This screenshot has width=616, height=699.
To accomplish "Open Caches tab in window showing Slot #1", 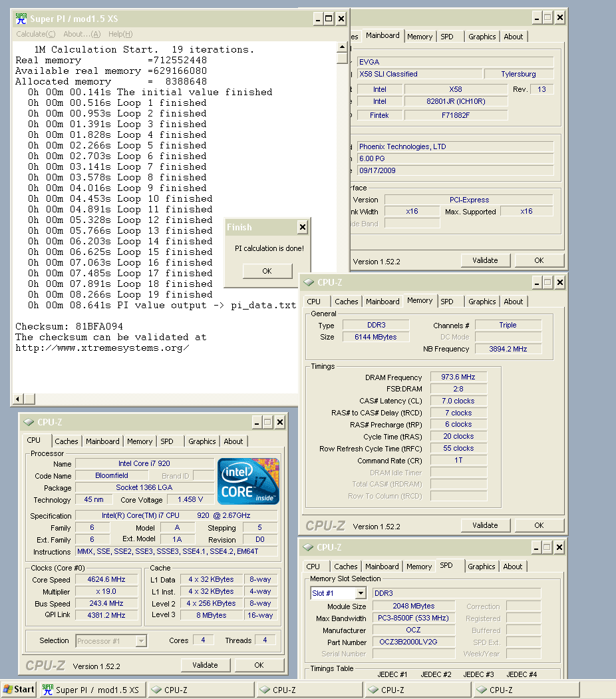I will (x=346, y=567).
